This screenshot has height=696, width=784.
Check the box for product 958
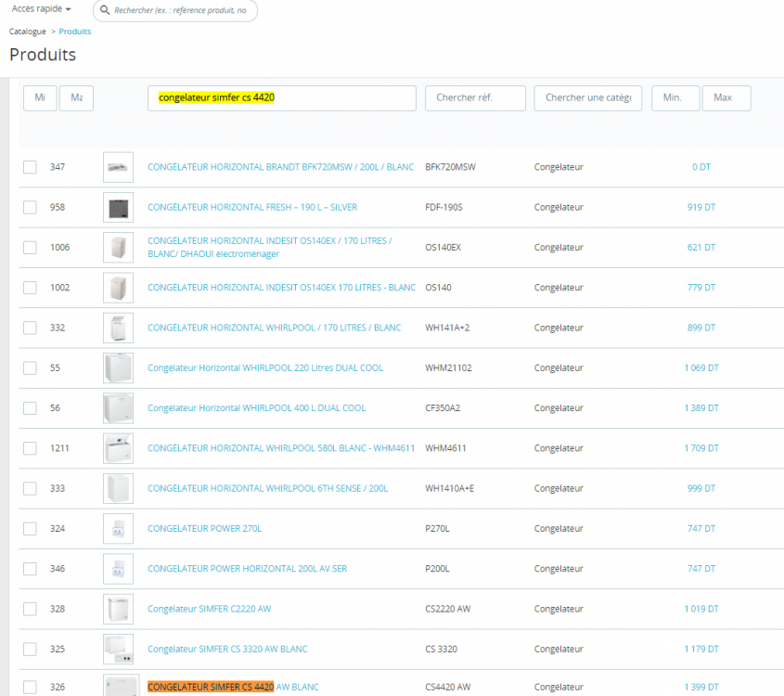(30, 207)
